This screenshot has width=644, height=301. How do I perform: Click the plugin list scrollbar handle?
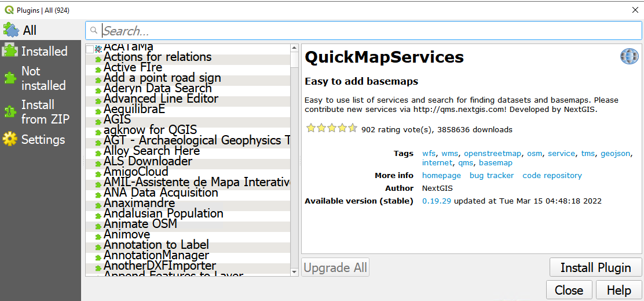coord(294,59)
